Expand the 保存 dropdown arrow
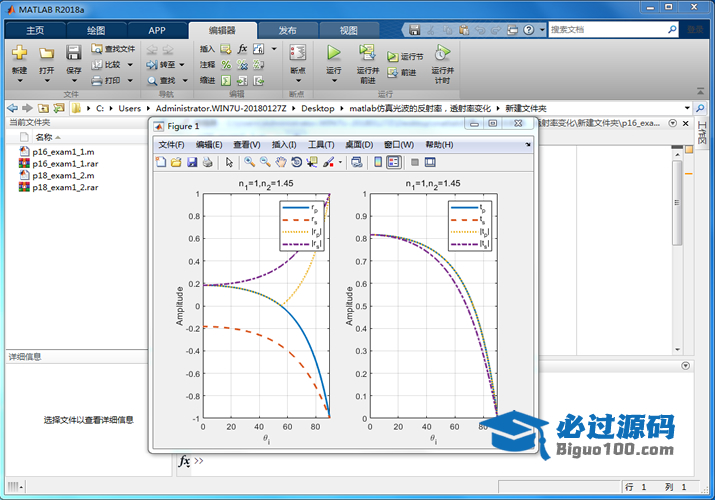The height and width of the screenshot is (500, 715). tap(74, 81)
